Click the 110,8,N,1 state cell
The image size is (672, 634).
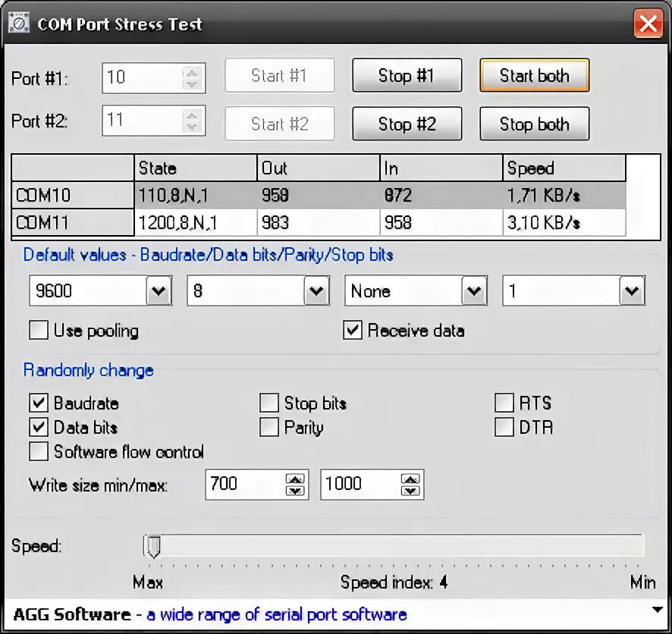[196, 196]
